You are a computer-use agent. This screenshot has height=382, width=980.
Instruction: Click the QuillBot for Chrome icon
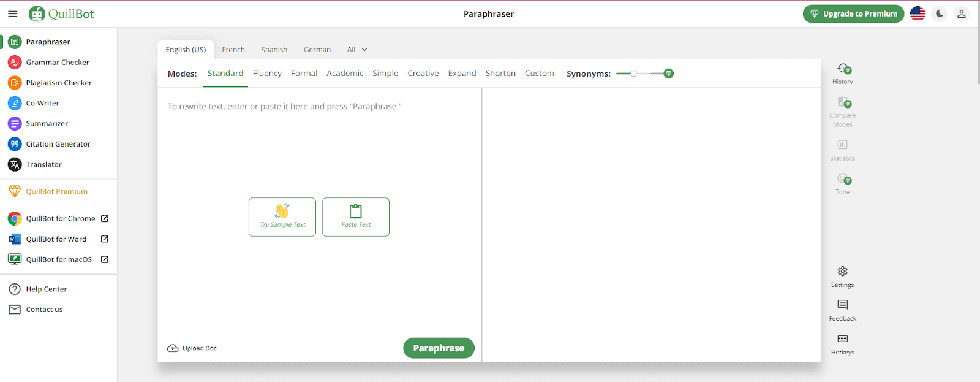[15, 218]
